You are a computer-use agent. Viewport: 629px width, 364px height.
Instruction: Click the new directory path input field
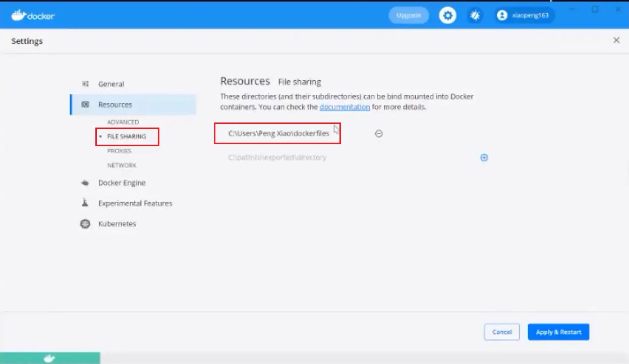[x=348, y=157]
